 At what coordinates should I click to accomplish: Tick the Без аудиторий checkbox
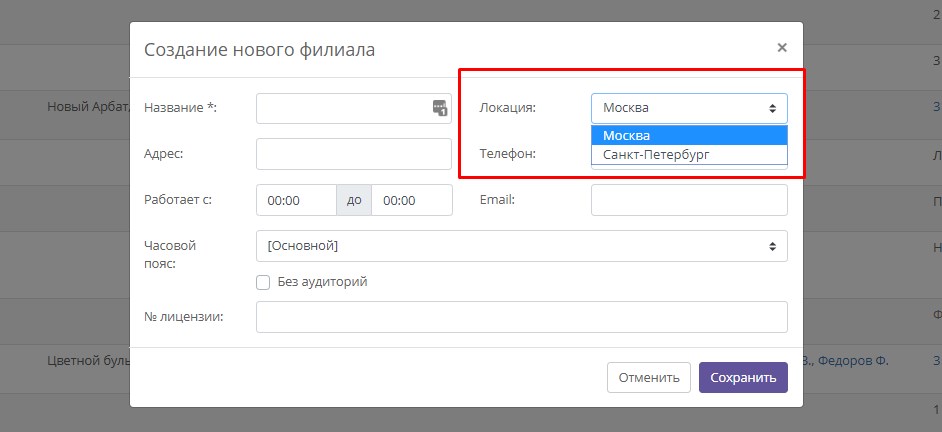pyautogui.click(x=263, y=282)
